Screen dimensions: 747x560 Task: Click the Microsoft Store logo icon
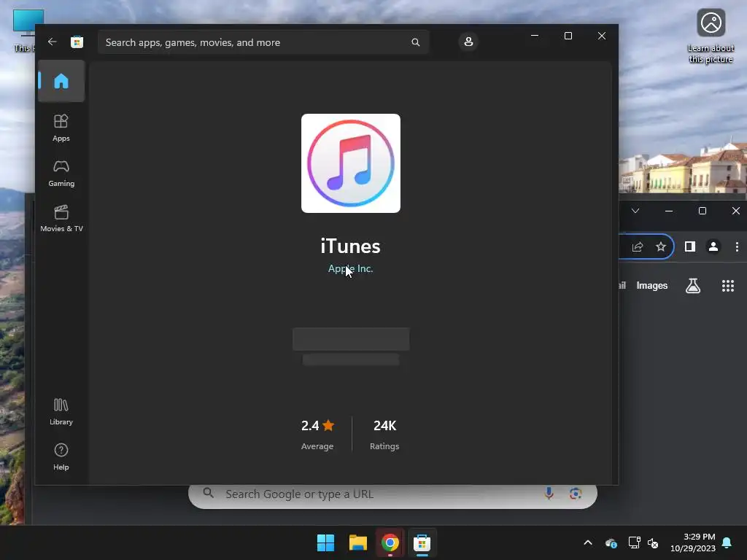[77, 42]
